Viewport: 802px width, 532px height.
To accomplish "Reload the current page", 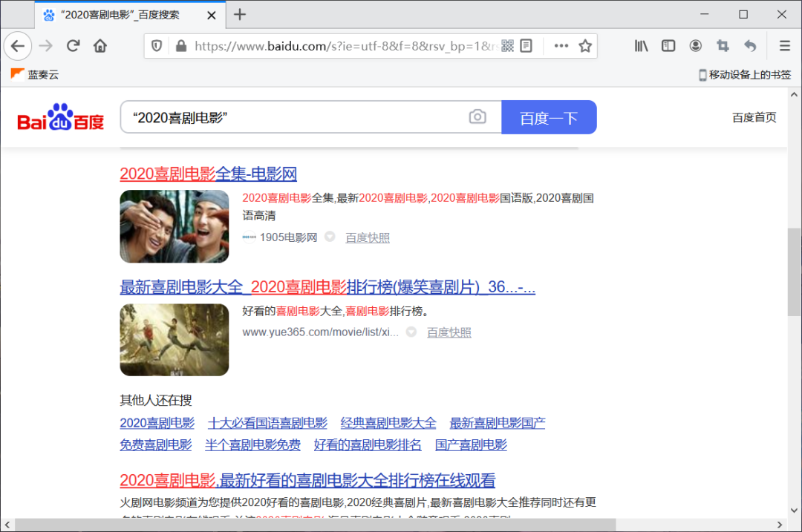I will coord(73,45).
